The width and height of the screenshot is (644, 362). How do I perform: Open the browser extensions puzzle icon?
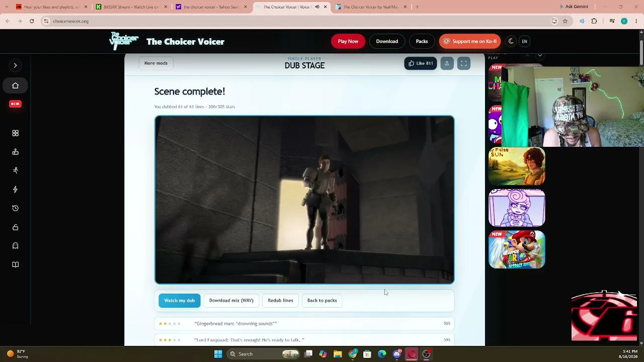pyautogui.click(x=594, y=21)
